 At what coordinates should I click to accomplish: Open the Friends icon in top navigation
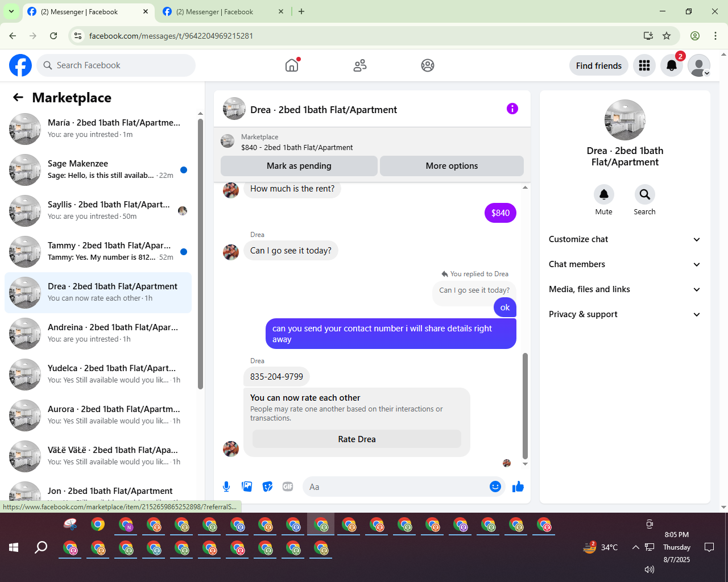coord(360,65)
